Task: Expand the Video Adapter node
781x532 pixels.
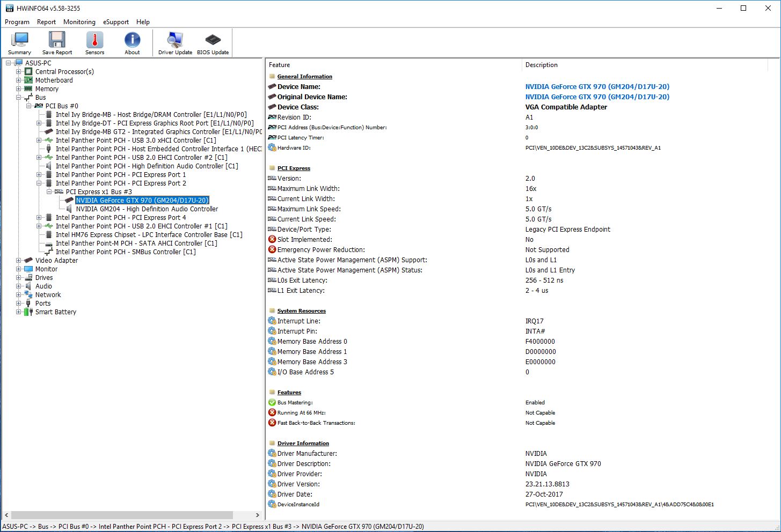Action: click(x=18, y=260)
